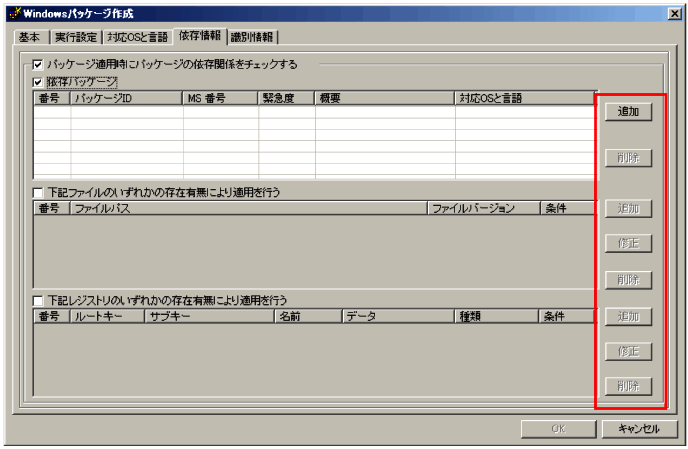Click the 条件 header in the file table
688x449 pixels.
(x=568, y=208)
